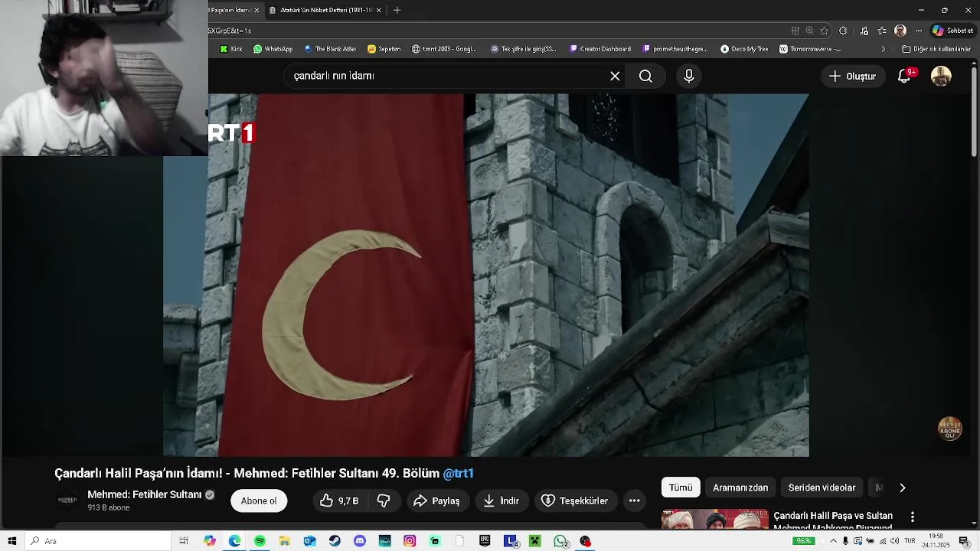Show more filter chips with right arrow
Image resolution: width=980 pixels, height=551 pixels.
[x=902, y=487]
